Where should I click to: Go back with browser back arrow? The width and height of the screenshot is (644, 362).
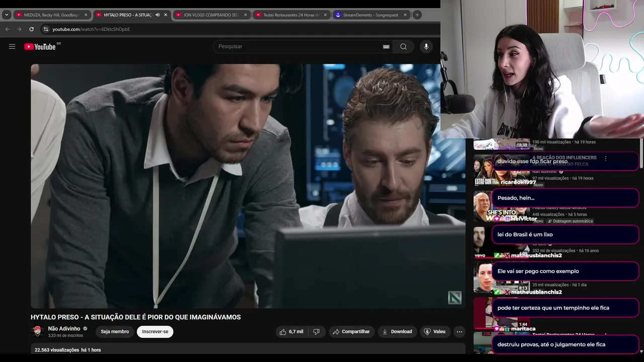(7, 29)
